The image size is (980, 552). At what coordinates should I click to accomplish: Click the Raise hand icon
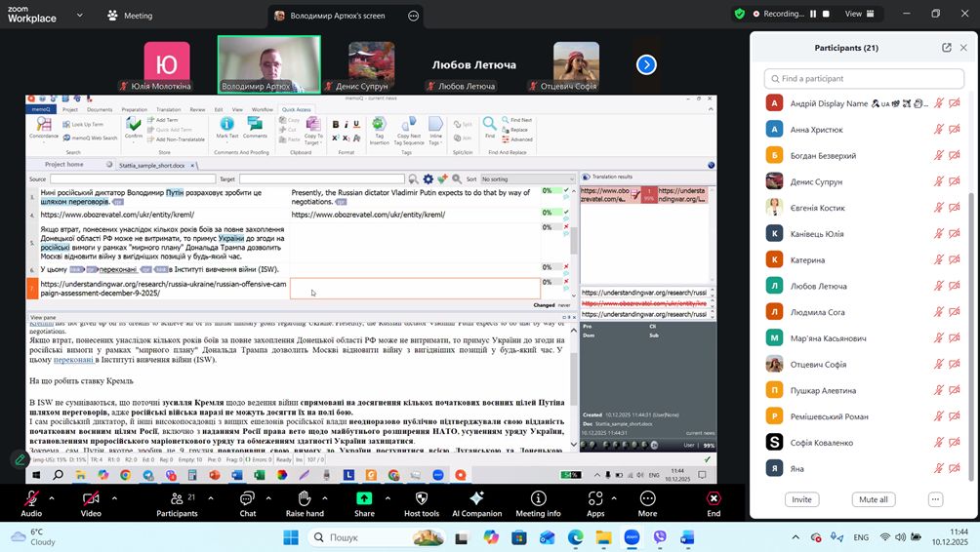(x=304, y=497)
